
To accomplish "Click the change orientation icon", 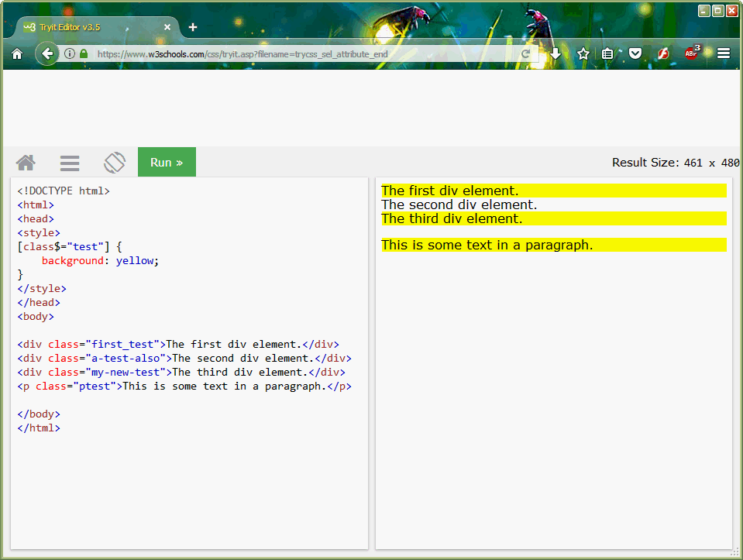I will click(114, 162).
